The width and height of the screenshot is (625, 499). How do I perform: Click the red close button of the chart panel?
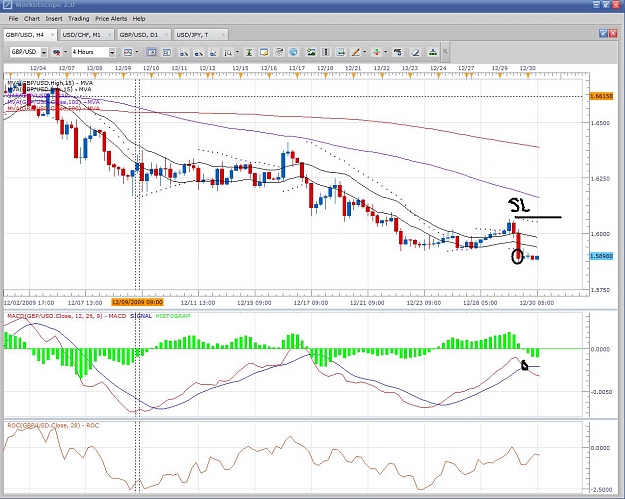[x=614, y=33]
